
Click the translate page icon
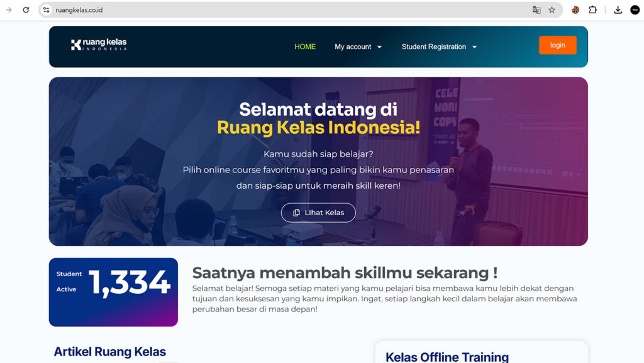[536, 10]
